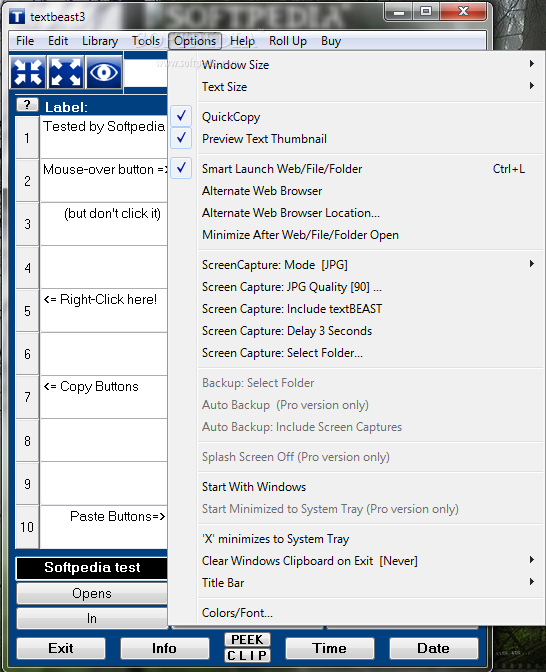The image size is (546, 672).
Task: Click copy button number 6
Action: click(27, 354)
